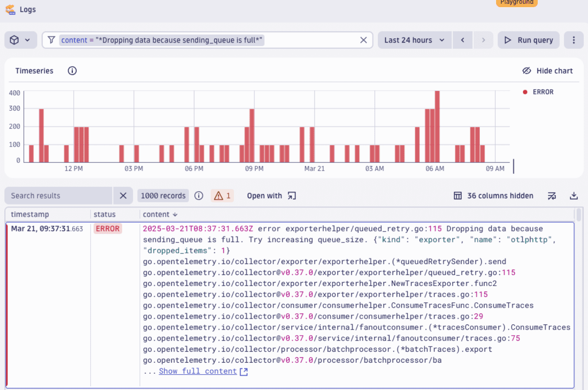The height and width of the screenshot is (390, 588).
Task: Toggle the ERROR legend series
Action: point(538,92)
